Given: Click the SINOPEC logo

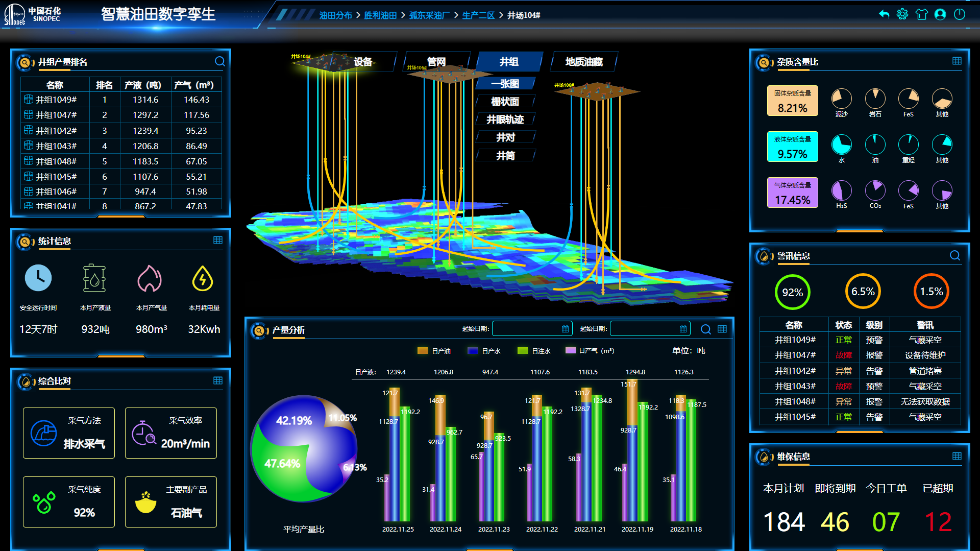Looking at the screenshot, I should tap(32, 14).
